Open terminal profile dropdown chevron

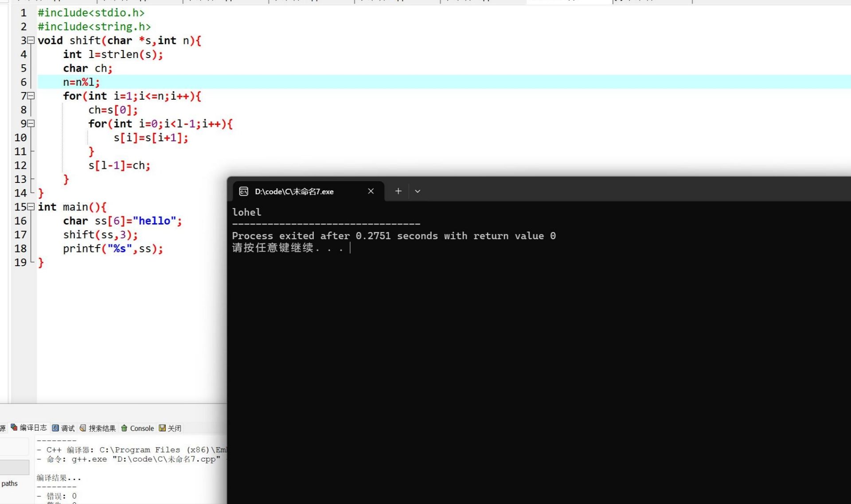418,191
